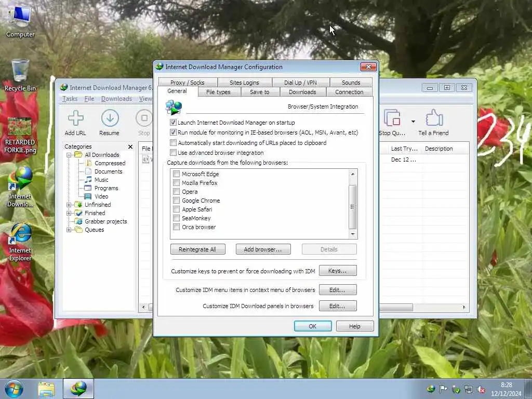Switch to the Save to tab
Screen dimensions: 532x399
point(260,92)
